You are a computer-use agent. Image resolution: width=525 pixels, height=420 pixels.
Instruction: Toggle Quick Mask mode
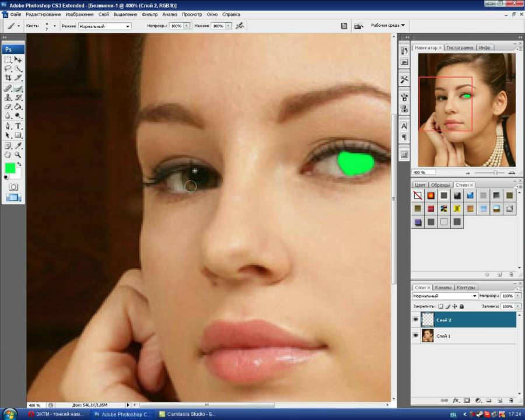point(13,187)
